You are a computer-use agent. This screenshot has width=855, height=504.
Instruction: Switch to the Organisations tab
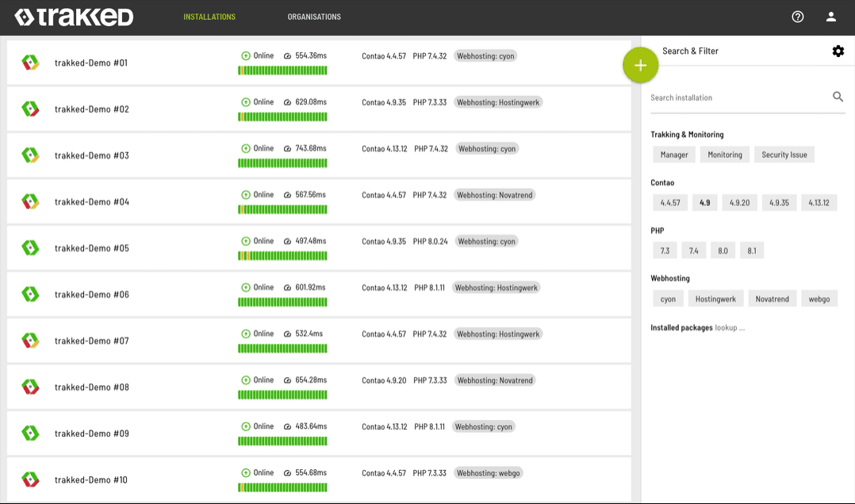(314, 16)
